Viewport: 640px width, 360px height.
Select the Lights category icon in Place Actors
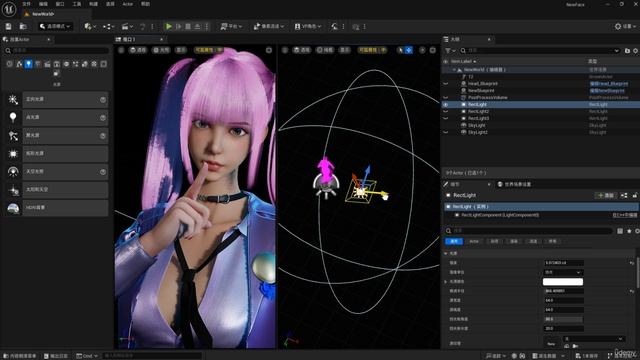click(28, 64)
